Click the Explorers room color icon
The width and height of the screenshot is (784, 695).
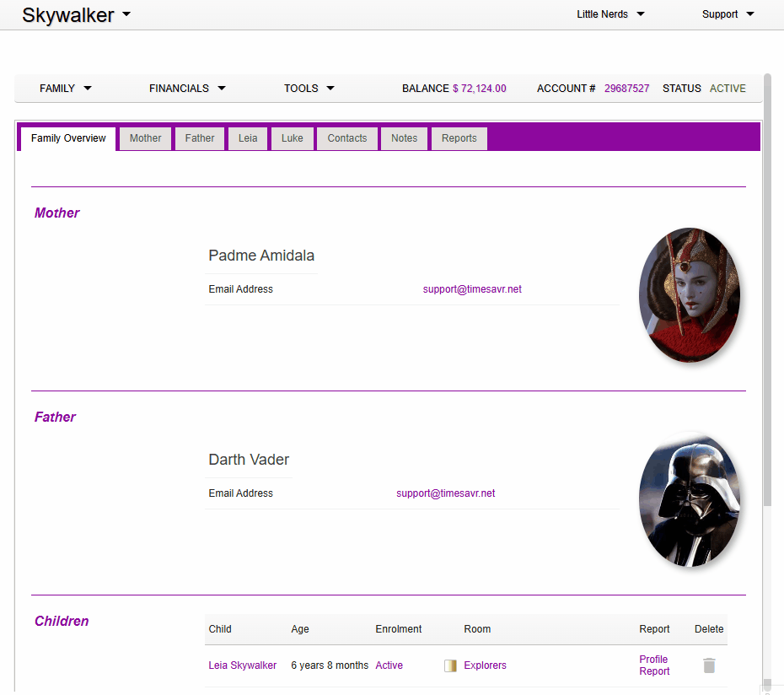coord(450,665)
